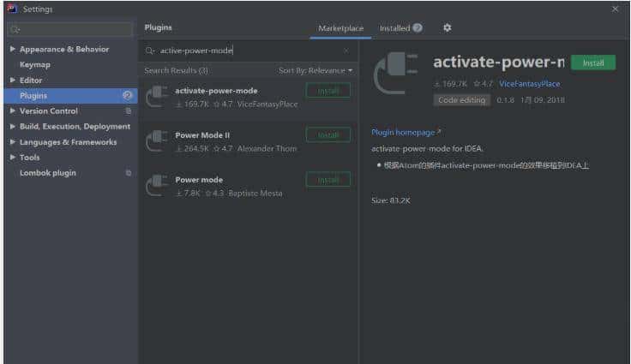The width and height of the screenshot is (631, 364).
Task: Install the Power Mode II plugin
Action: pyautogui.click(x=328, y=135)
